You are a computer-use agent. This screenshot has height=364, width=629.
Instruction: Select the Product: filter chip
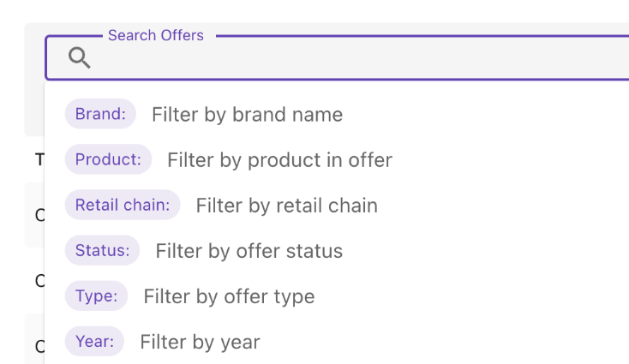coord(108,159)
